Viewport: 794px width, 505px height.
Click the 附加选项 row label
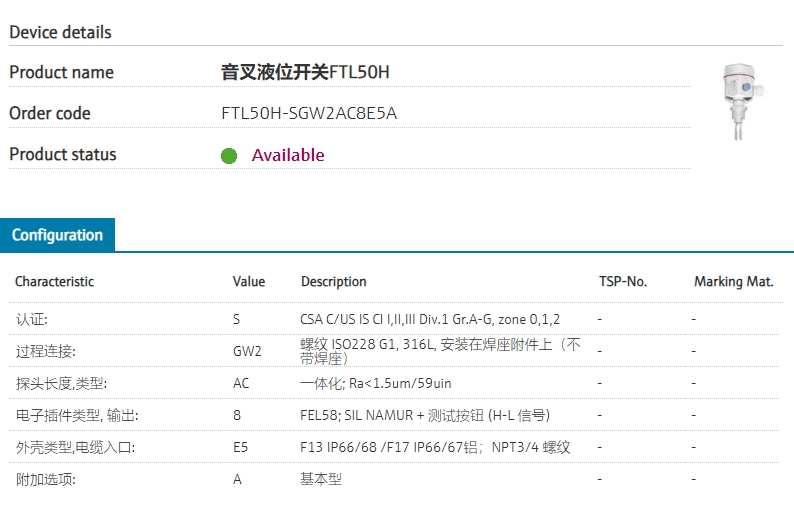[x=45, y=479]
